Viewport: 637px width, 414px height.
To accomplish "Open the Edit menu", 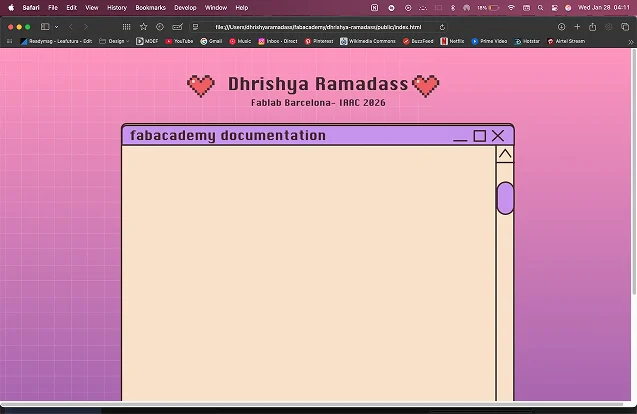I will tap(72, 7).
